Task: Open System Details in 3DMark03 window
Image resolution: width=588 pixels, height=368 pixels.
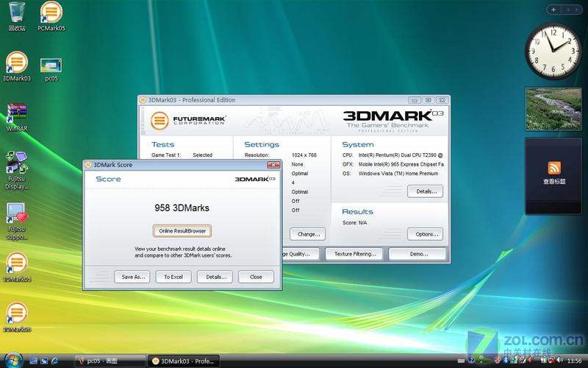Action: [426, 191]
